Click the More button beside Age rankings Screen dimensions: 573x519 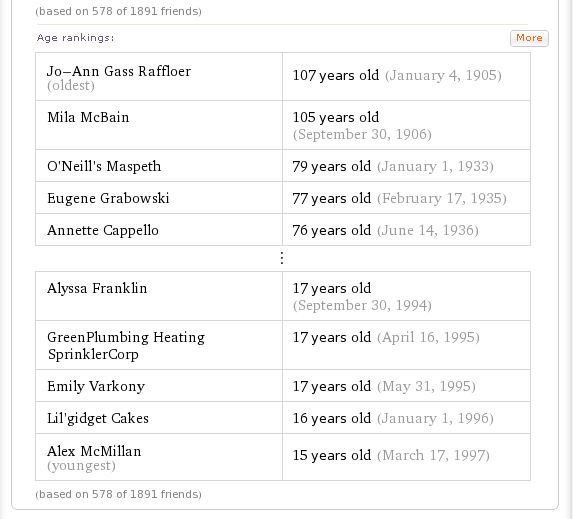pyautogui.click(x=529, y=38)
